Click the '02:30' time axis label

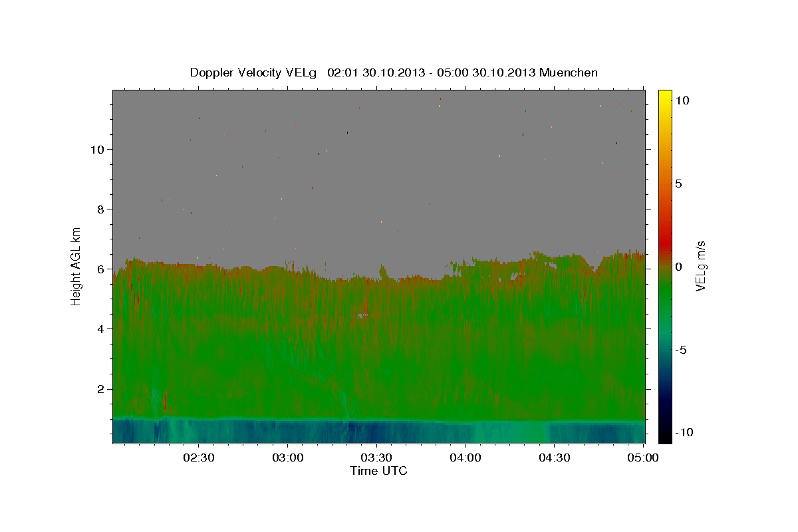pyautogui.click(x=199, y=458)
